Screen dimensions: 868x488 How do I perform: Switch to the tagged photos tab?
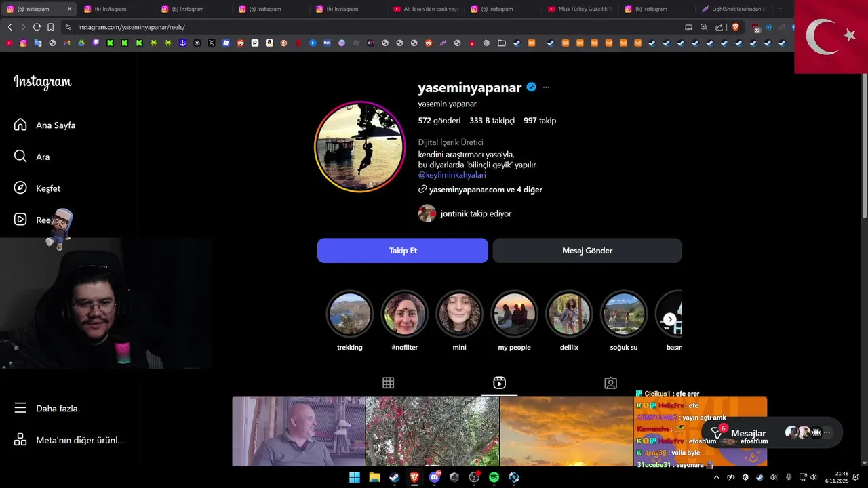pyautogui.click(x=610, y=383)
